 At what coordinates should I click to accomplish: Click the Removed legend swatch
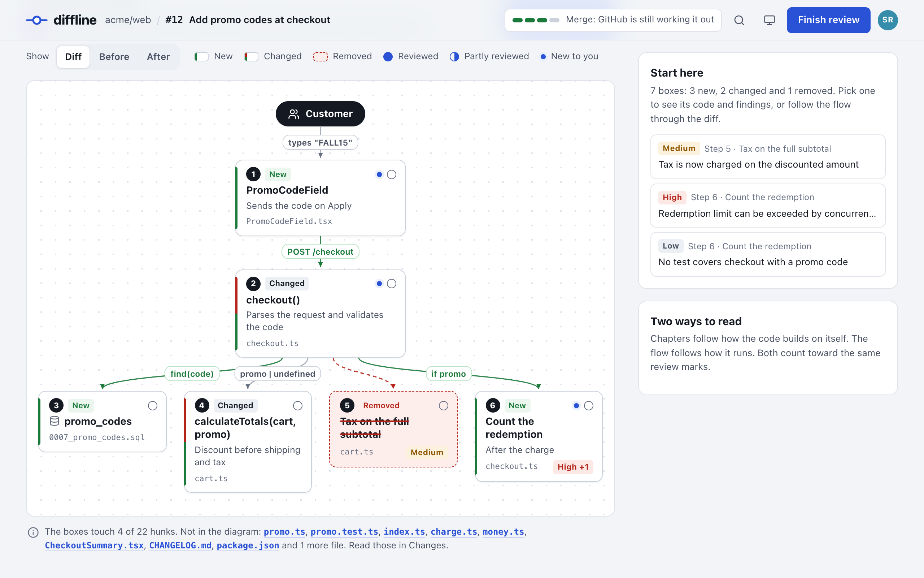tap(321, 57)
